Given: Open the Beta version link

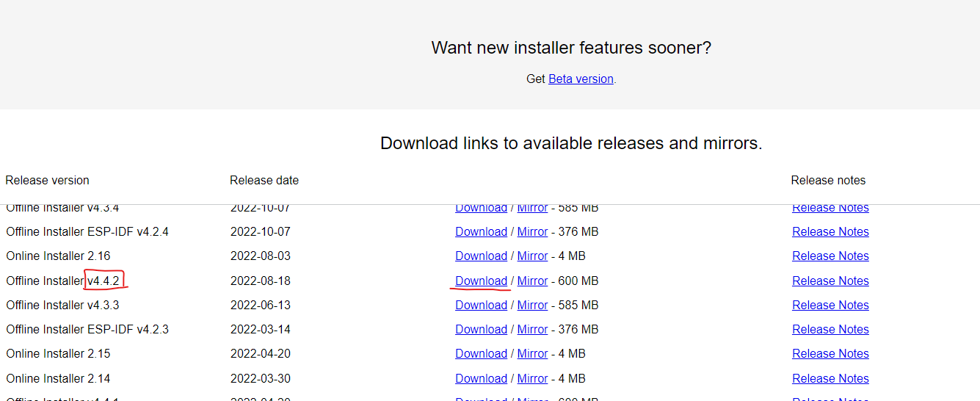Looking at the screenshot, I should tap(581, 79).
